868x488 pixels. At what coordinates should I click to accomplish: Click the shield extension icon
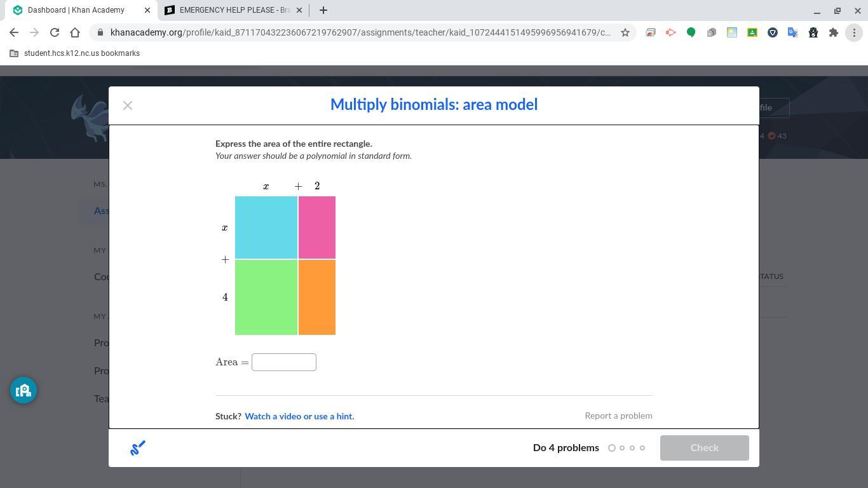point(773,32)
